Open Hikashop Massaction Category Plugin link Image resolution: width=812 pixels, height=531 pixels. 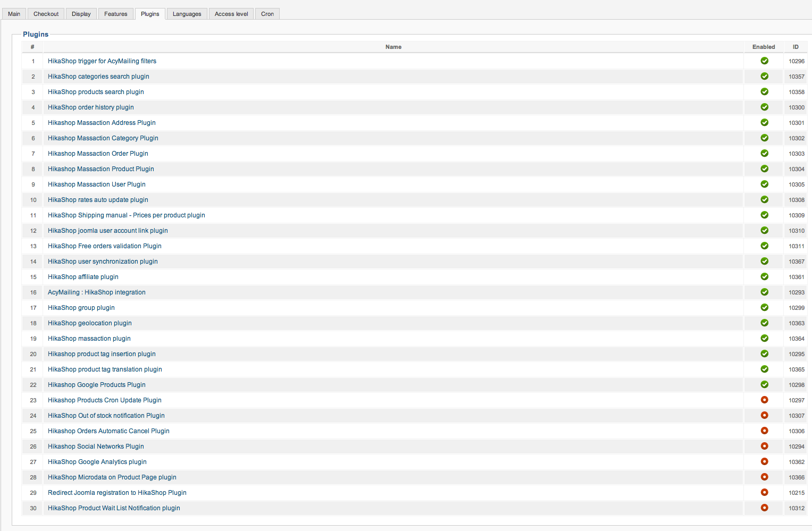103,138
